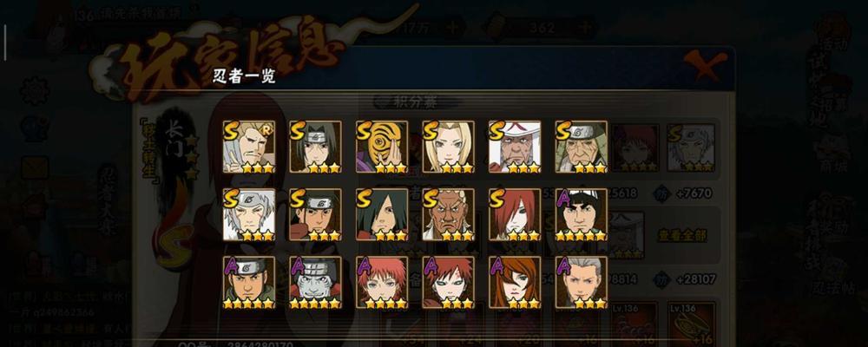Choose the white-haired Tobirama ninja portrait

tap(249, 215)
